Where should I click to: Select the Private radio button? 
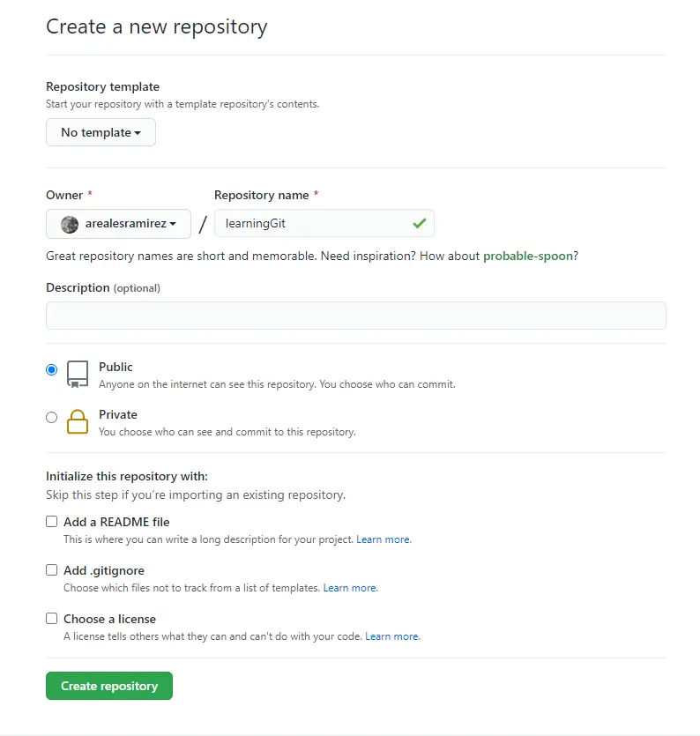[x=52, y=417]
